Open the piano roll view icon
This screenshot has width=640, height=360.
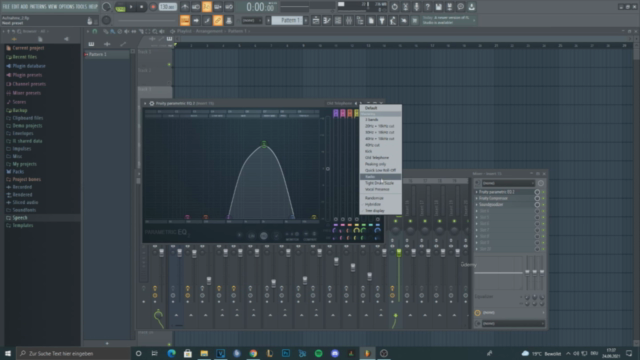pos(327,20)
